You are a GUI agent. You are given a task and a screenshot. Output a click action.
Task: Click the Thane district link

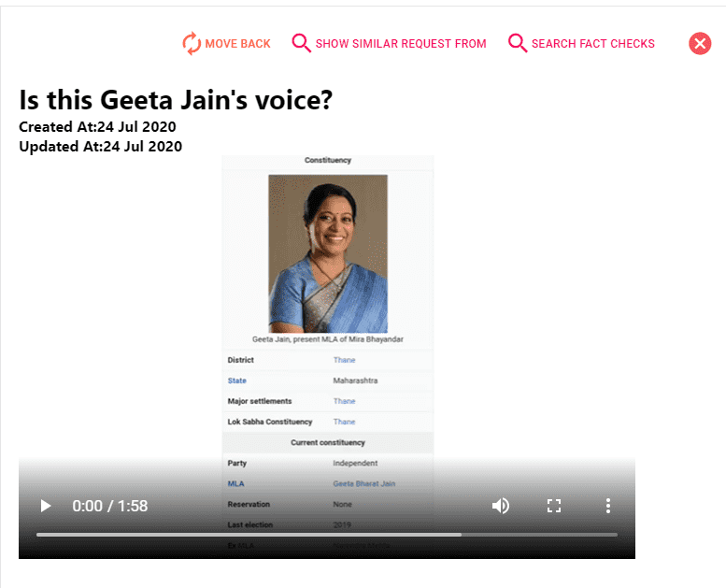(344, 360)
